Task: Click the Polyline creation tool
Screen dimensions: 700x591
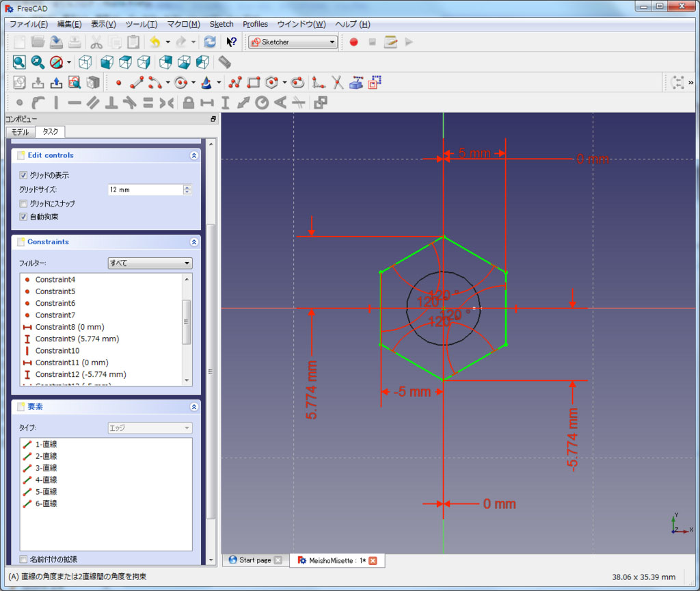Action: coord(235,83)
